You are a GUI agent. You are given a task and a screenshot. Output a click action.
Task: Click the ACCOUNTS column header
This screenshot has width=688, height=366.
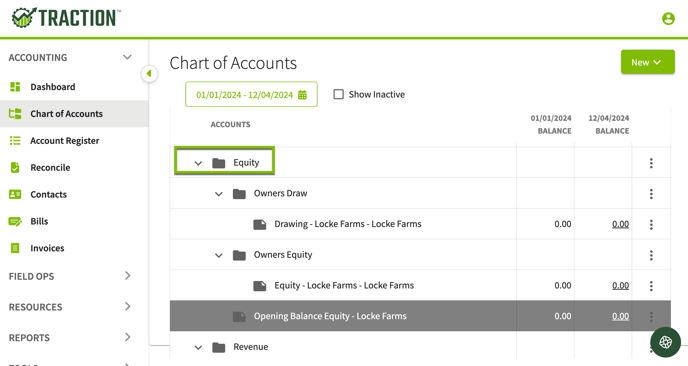(x=230, y=125)
